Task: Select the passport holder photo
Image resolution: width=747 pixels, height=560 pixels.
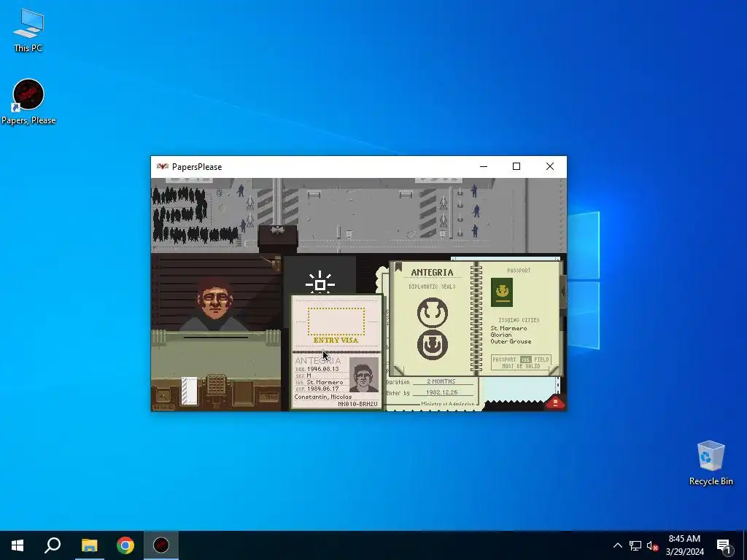Action: 364,376
